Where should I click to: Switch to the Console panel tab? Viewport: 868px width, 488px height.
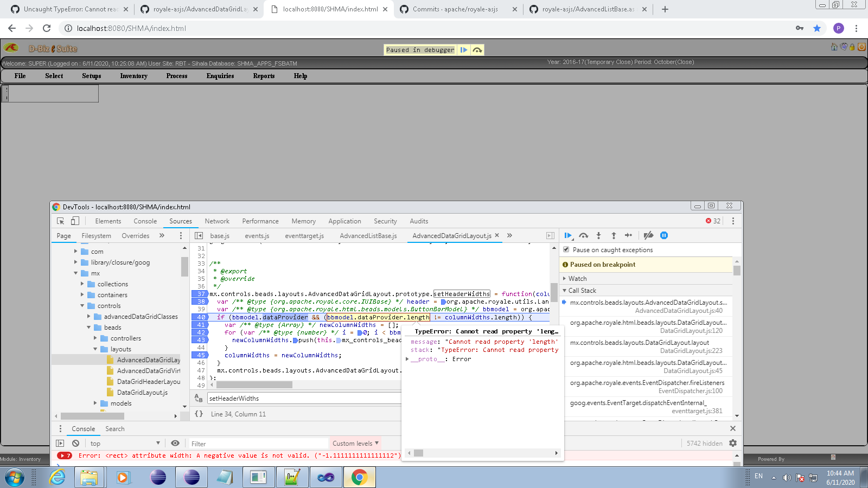point(145,221)
